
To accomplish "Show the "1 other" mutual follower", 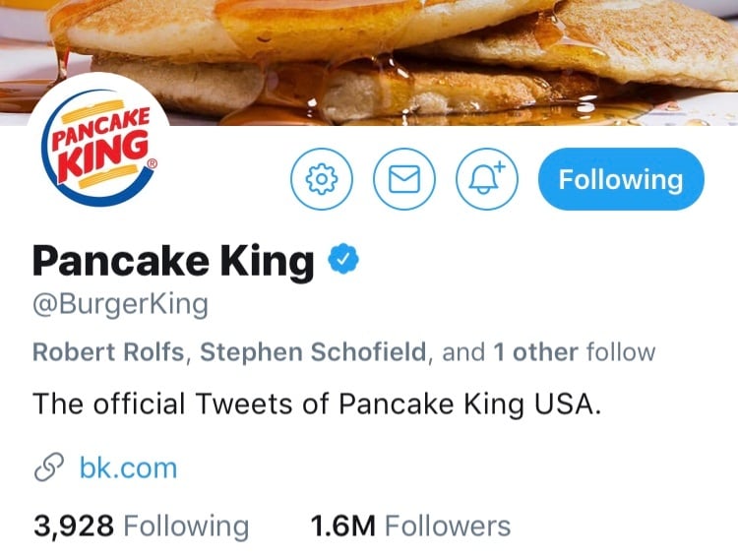I will 537,352.
